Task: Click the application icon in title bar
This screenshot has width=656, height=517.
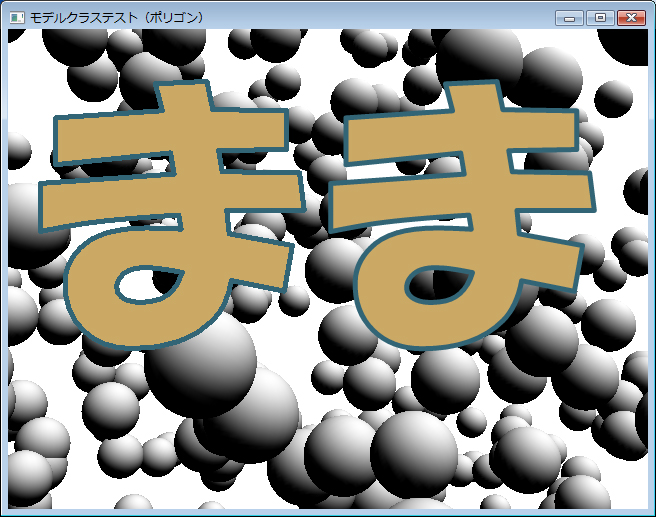Action: [x=17, y=18]
